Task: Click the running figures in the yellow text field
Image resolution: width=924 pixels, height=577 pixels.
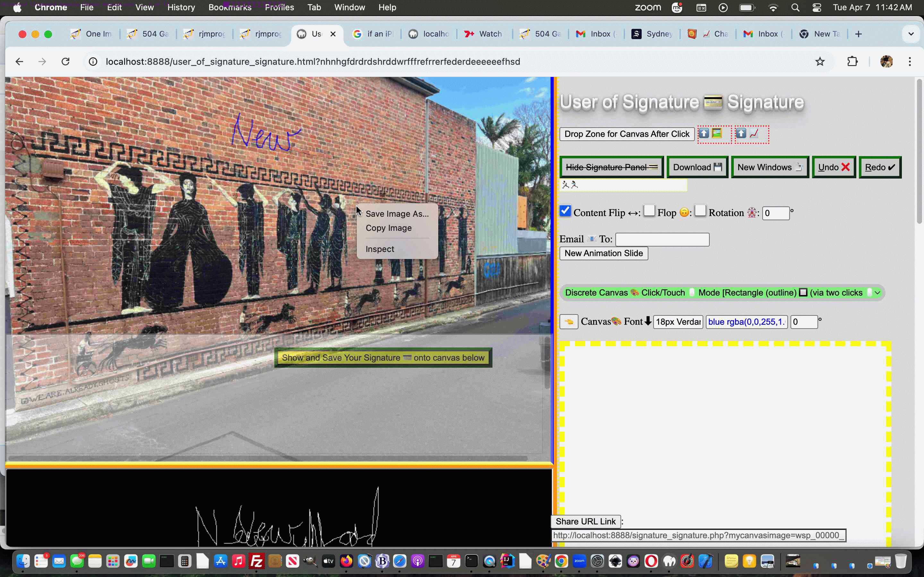Action: point(570,184)
